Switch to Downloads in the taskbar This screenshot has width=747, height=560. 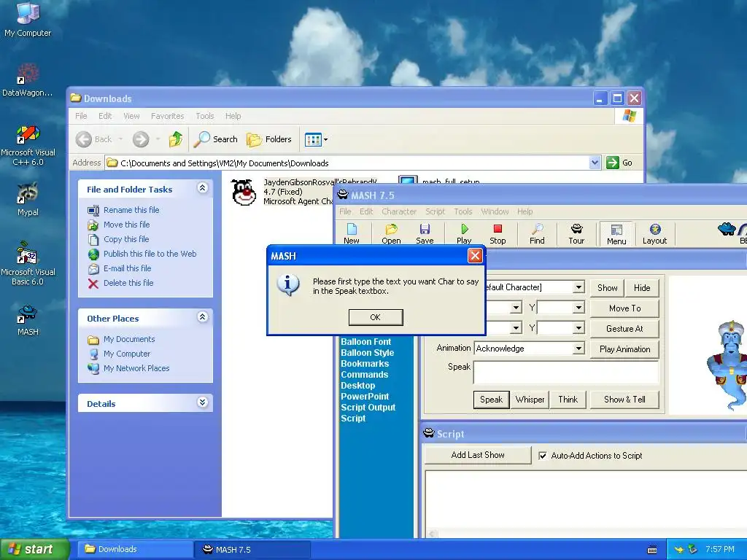[134, 549]
